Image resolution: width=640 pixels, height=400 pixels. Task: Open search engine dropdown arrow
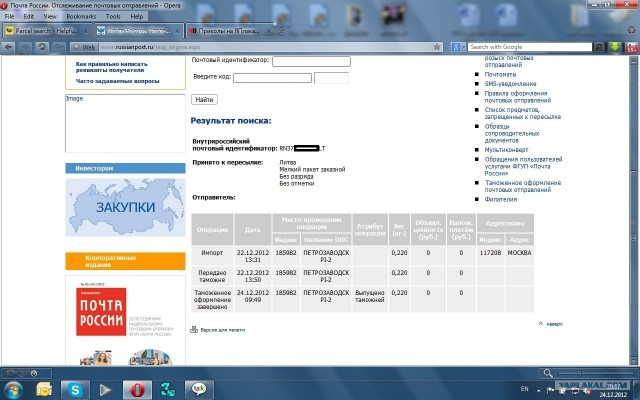(x=464, y=47)
